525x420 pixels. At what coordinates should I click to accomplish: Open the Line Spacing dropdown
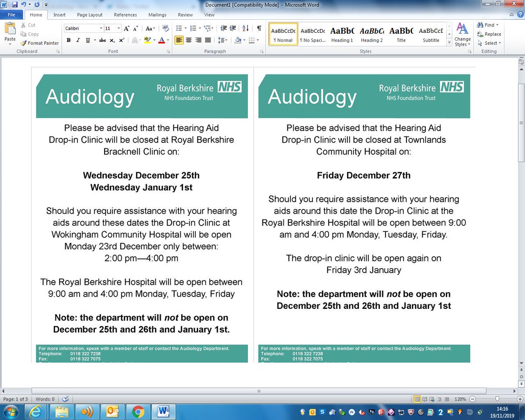point(222,40)
